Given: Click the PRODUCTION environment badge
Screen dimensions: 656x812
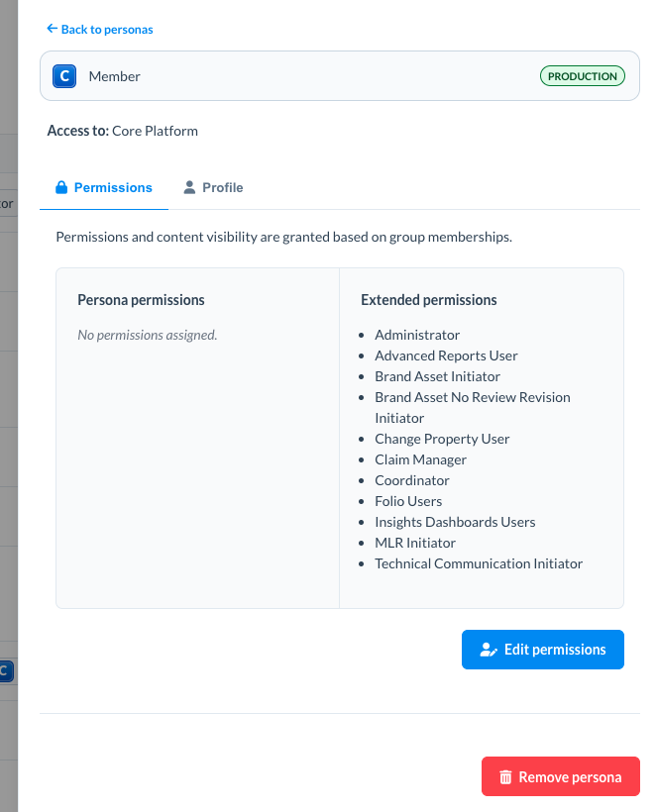Looking at the screenshot, I should [x=583, y=76].
